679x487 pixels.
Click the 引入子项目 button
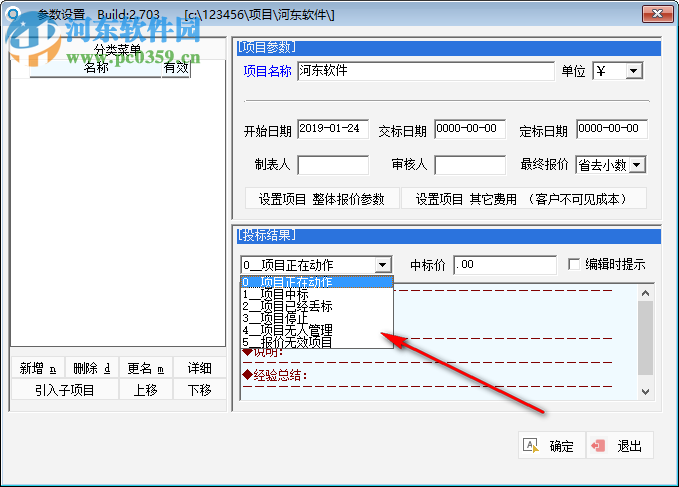[x=65, y=390]
